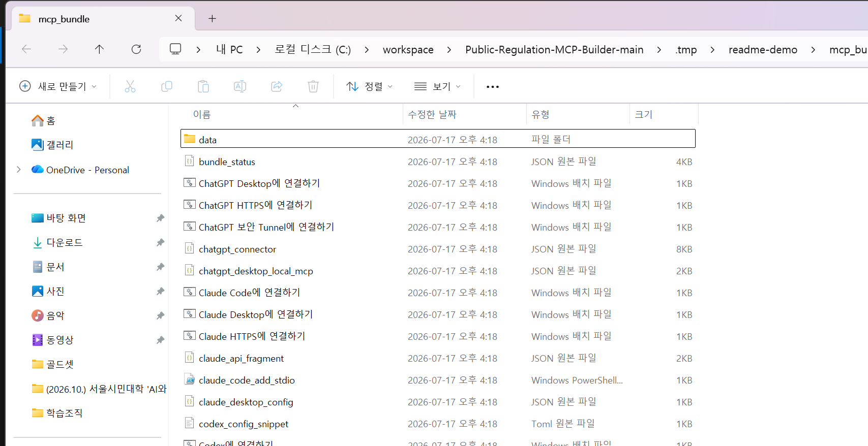This screenshot has height=446, width=868.
Task: Click the Rename icon in toolbar
Action: coord(240,86)
